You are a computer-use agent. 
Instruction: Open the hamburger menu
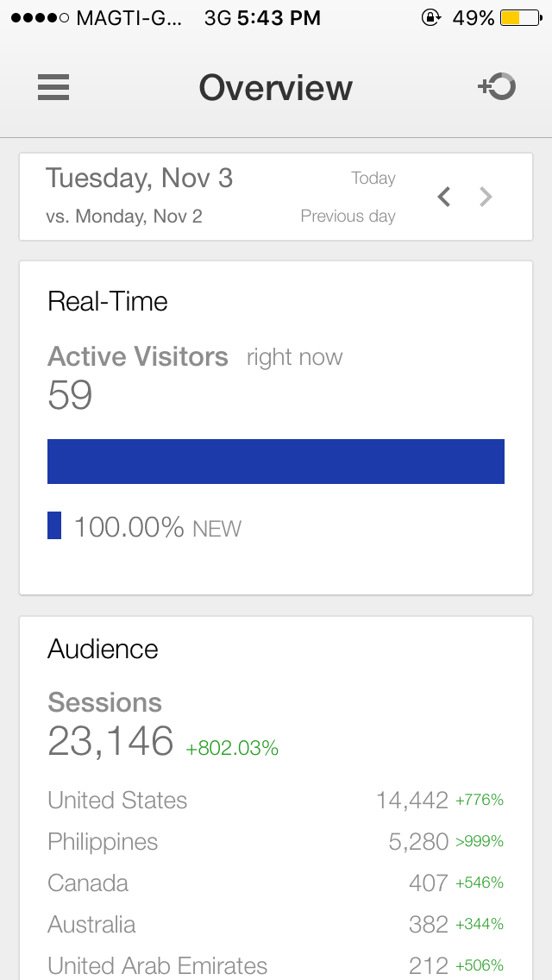tap(53, 88)
